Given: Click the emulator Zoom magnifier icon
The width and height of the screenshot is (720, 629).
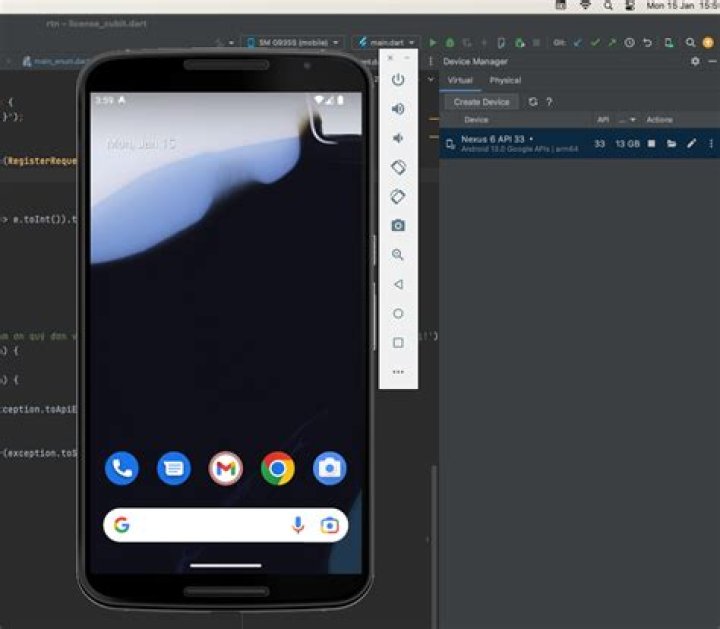Looking at the screenshot, I should click(398, 255).
